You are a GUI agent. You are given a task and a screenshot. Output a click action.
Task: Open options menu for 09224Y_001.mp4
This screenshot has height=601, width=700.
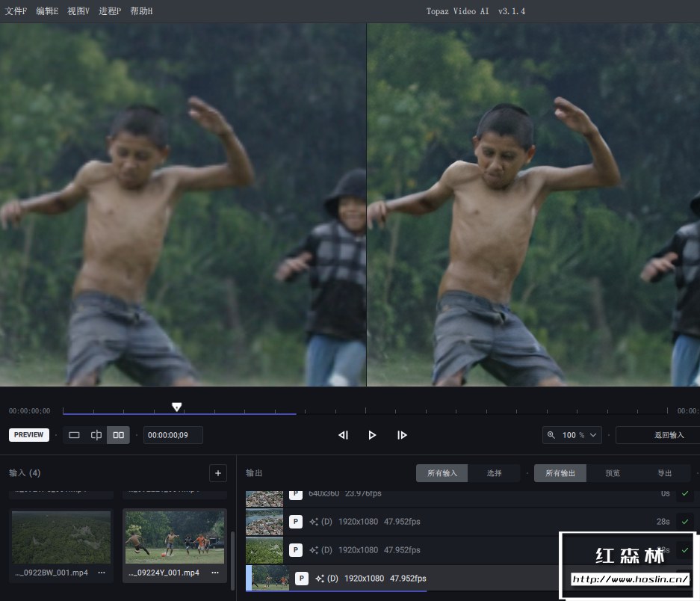[215, 573]
